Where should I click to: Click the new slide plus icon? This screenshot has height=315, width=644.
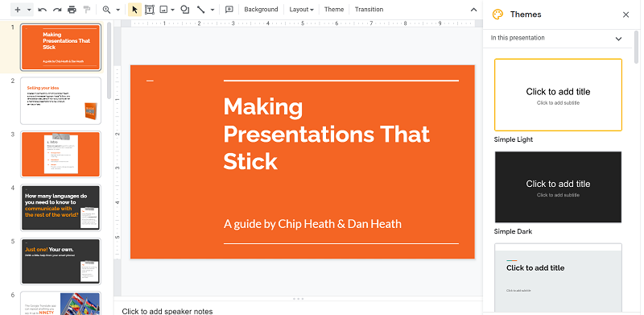click(x=17, y=10)
